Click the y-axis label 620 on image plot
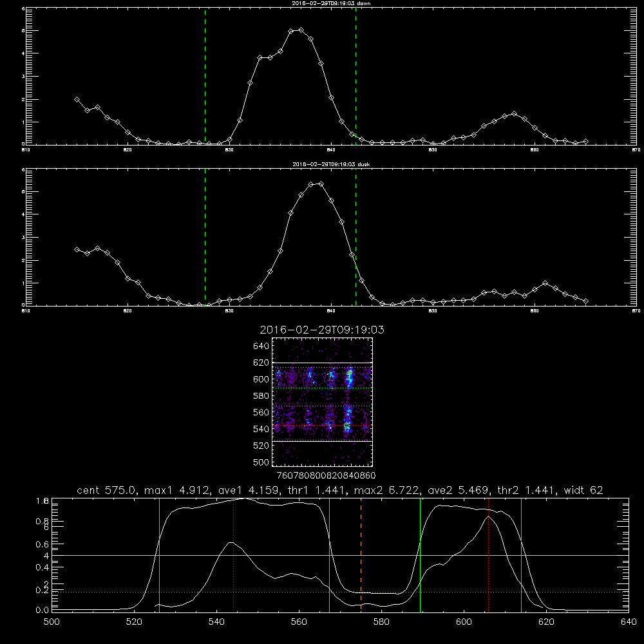 point(261,363)
